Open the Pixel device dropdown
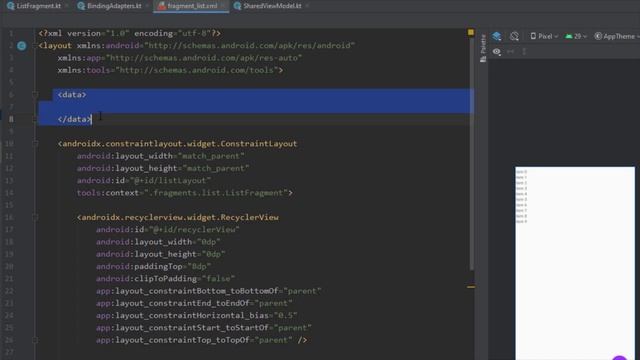 [544, 36]
